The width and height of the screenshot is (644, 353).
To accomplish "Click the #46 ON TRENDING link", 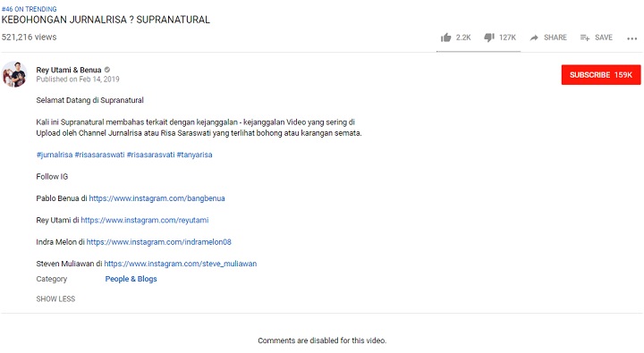I will click(30, 9).
